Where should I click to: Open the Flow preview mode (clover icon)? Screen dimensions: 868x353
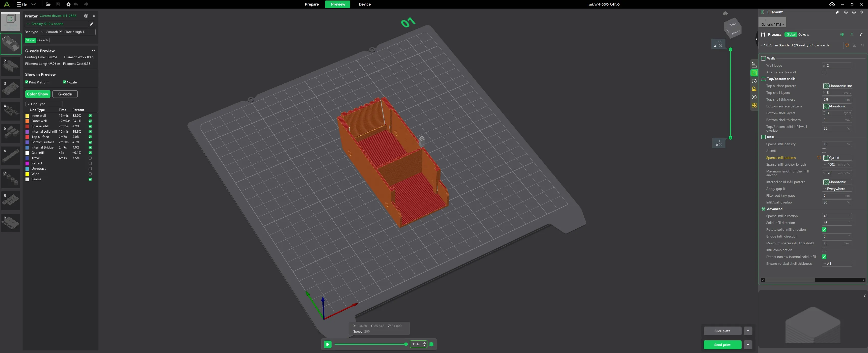tap(754, 105)
